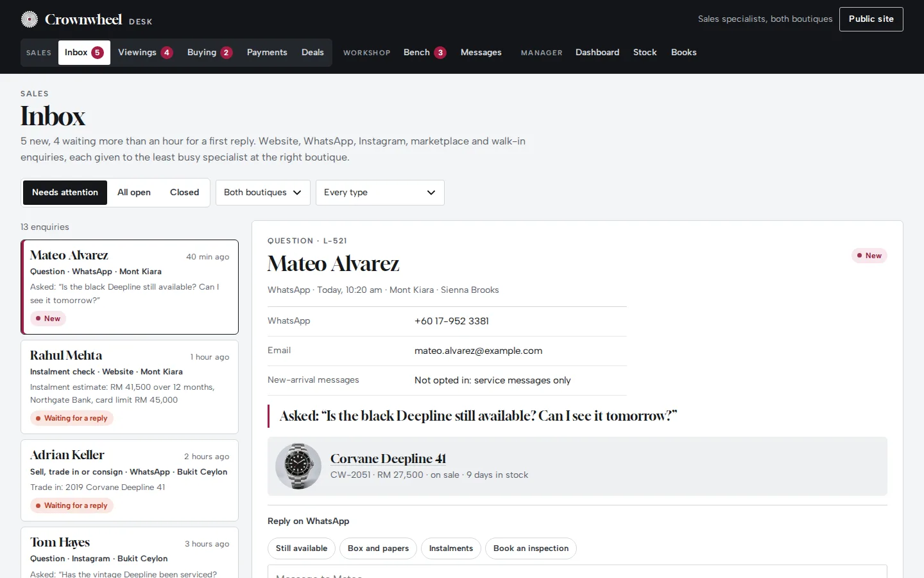Open the Corvane Deepline 41 link
The image size is (924, 578).
click(x=388, y=459)
